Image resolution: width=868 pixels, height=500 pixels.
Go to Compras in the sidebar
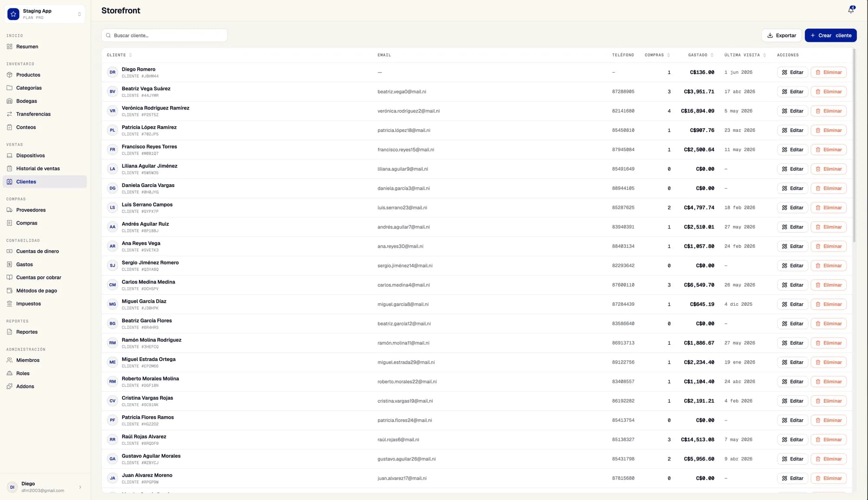[x=45, y=223]
